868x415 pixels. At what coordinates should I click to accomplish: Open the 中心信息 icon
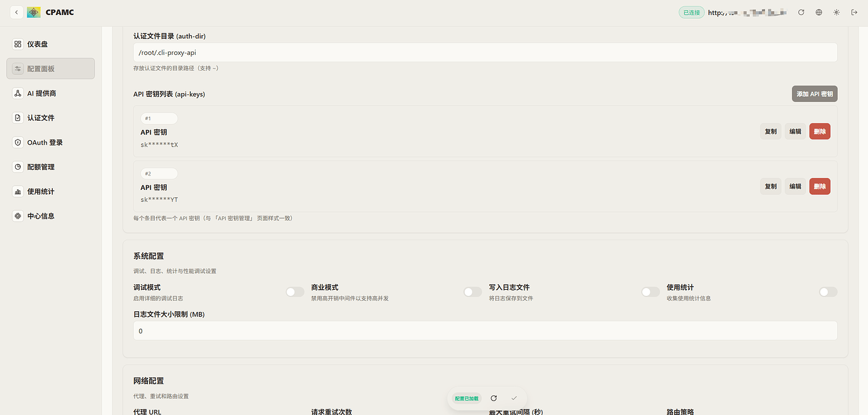(x=18, y=216)
